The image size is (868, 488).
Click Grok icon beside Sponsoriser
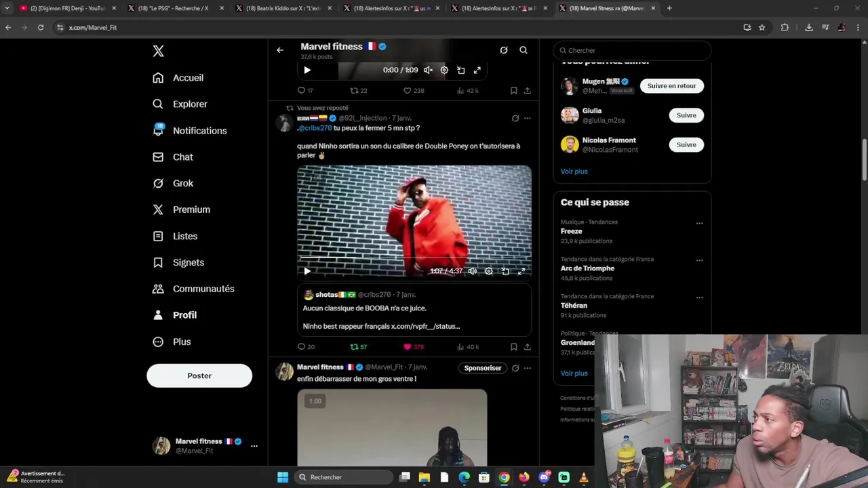coord(515,368)
